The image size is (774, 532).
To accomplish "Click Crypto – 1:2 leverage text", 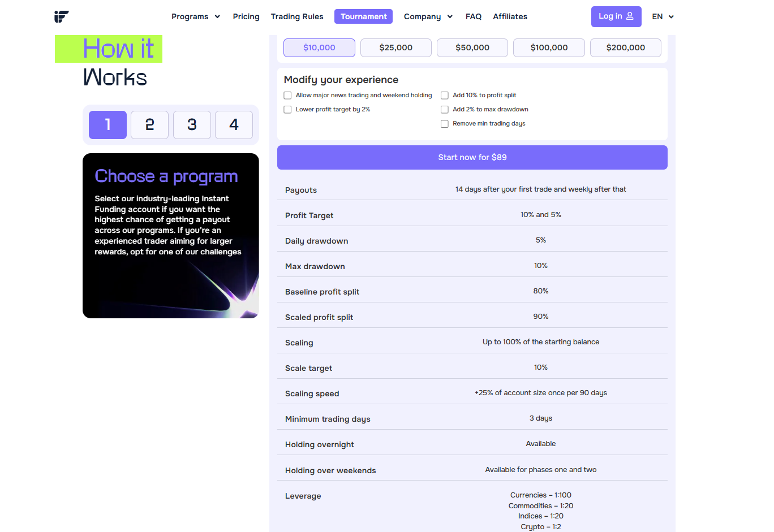I will click(541, 527).
